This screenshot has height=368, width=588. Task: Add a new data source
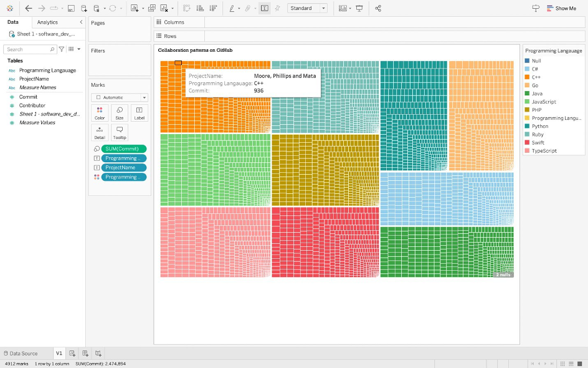click(x=84, y=8)
